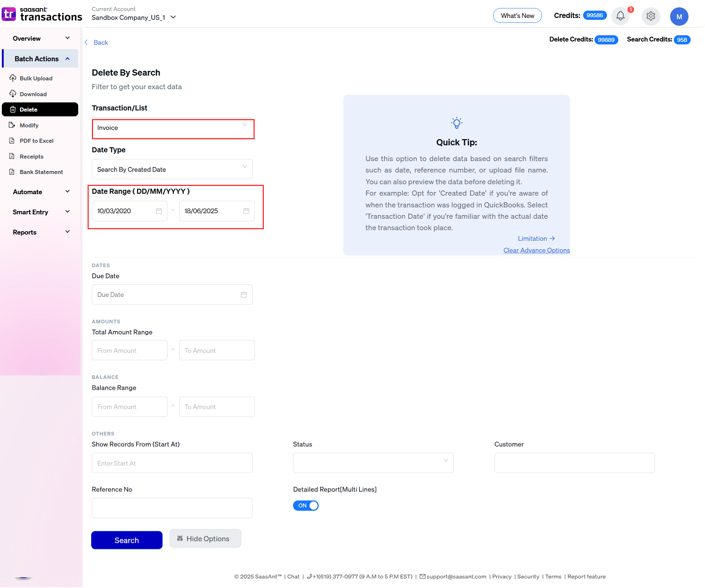Select Bulk Upload in the sidebar

(x=36, y=78)
